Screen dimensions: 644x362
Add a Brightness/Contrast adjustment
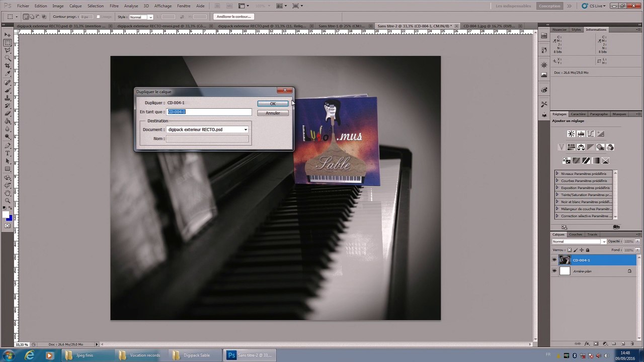pos(571,134)
